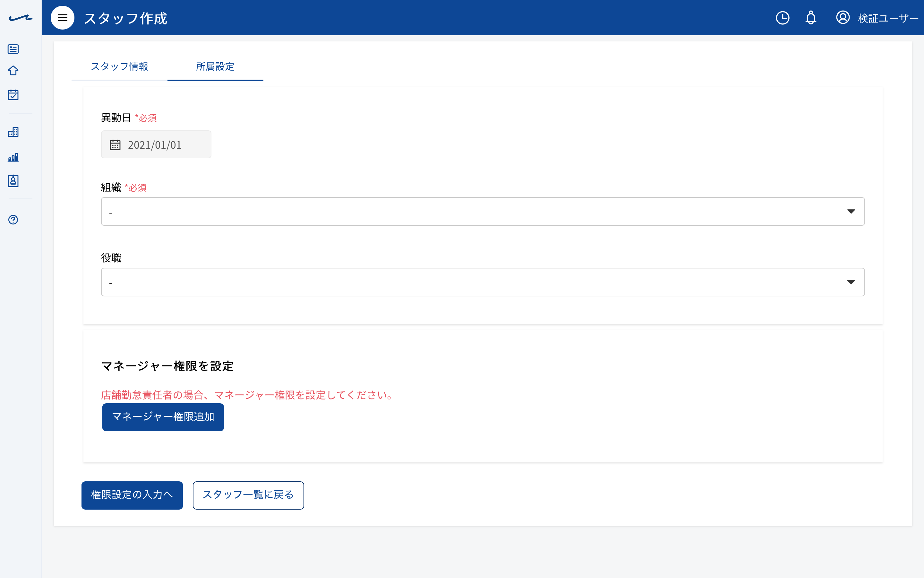Click the calendar icon in date field
Screen dimensions: 924x578
(x=115, y=145)
